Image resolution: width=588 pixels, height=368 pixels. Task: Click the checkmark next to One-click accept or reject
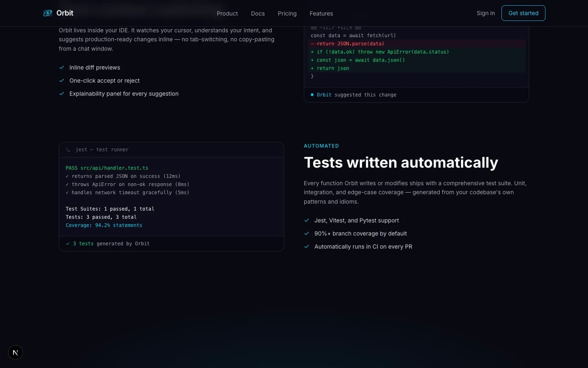coord(62,81)
